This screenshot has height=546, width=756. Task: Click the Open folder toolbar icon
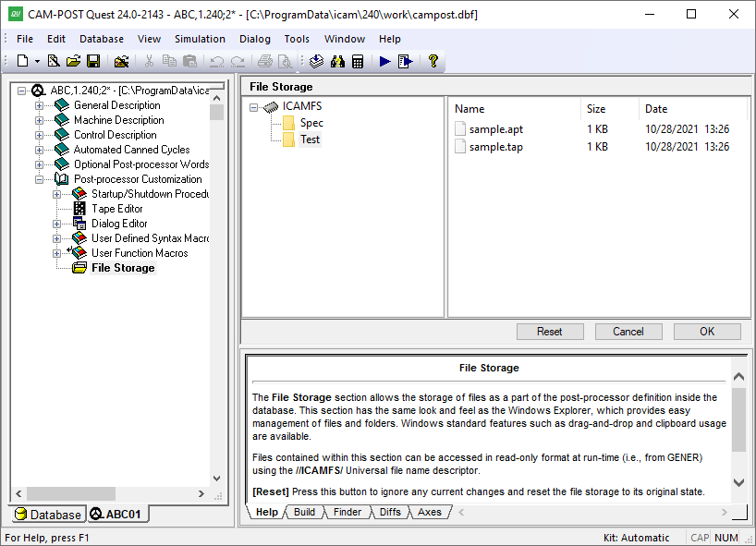[x=73, y=61]
